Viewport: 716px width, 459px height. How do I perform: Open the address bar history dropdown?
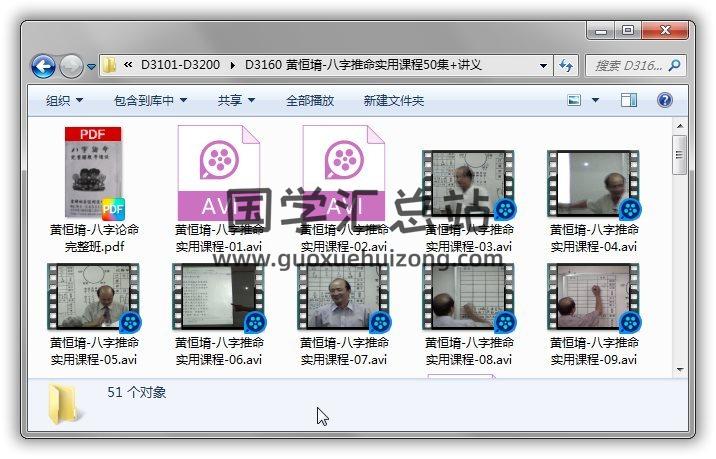tap(543, 66)
